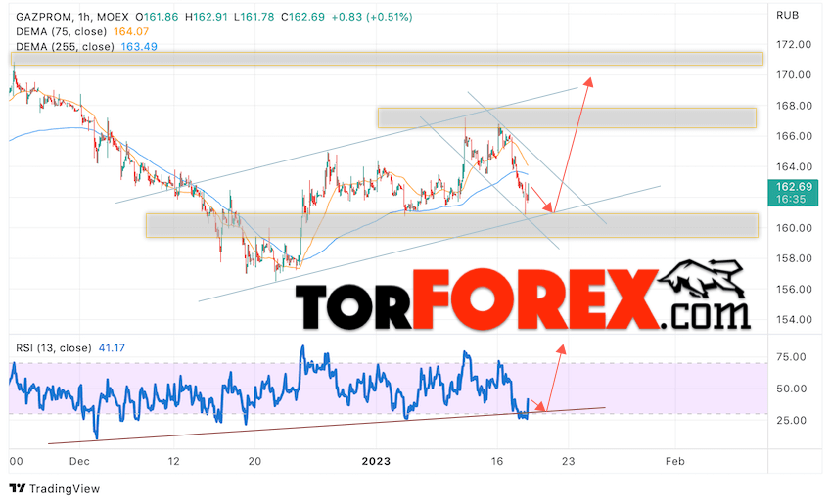Click the GAZPROM, 1h, MOEX symbol title
The image size is (831, 504).
tap(72, 17)
